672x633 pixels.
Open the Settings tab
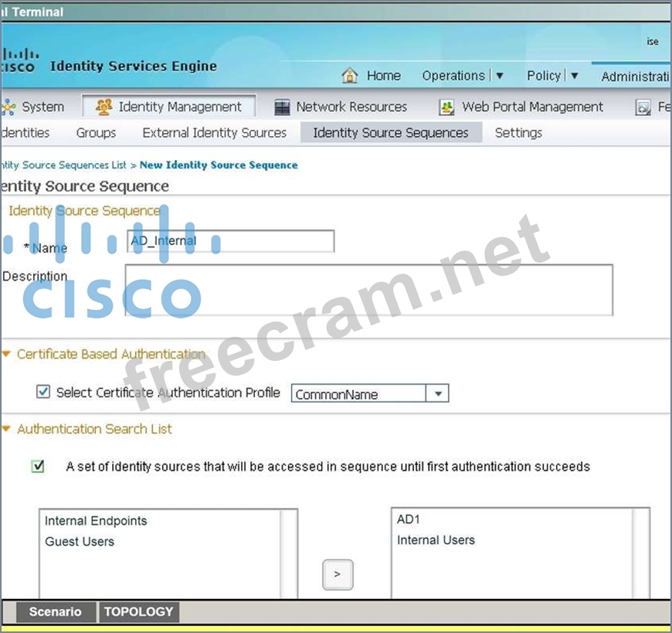pos(518,133)
